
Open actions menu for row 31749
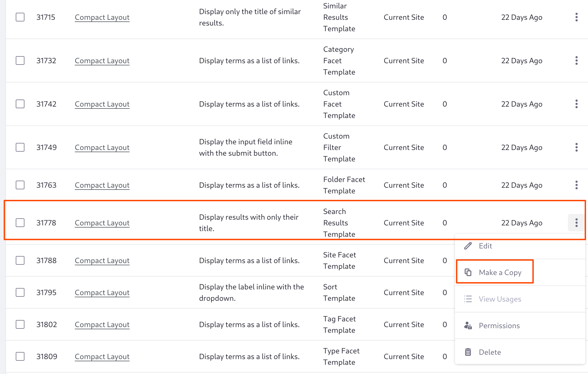point(576,147)
